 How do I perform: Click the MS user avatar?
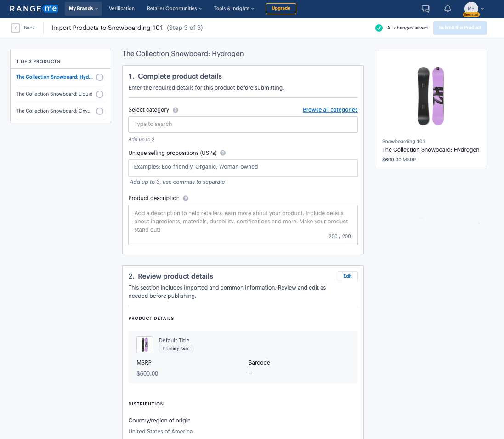coord(471,8)
